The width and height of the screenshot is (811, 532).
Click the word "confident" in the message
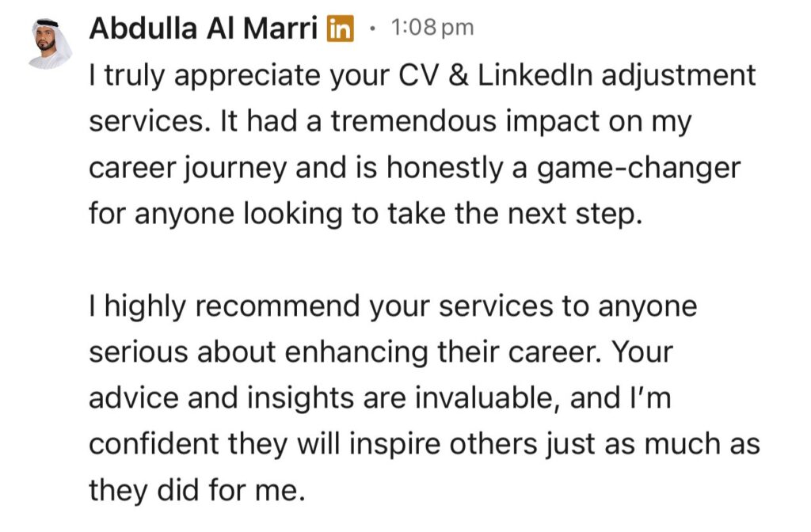point(154,445)
